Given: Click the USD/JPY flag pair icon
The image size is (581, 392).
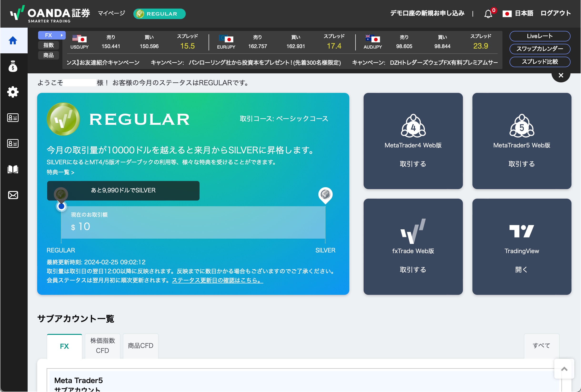Looking at the screenshot, I should click(x=79, y=39).
